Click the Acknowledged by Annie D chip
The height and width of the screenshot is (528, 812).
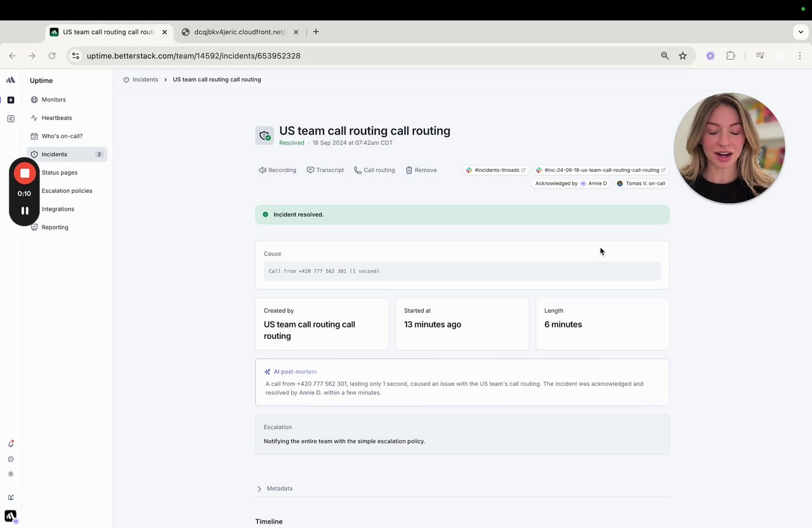(x=571, y=183)
